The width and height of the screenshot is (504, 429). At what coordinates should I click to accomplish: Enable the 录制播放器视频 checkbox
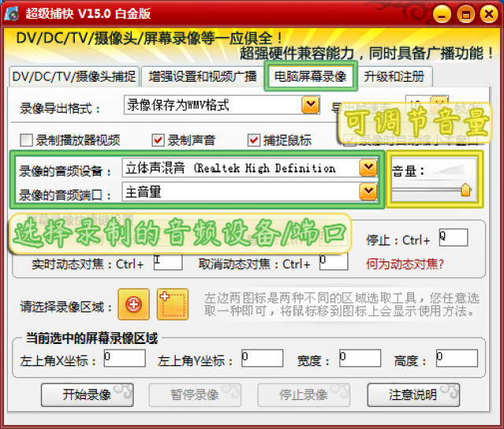[x=26, y=140]
